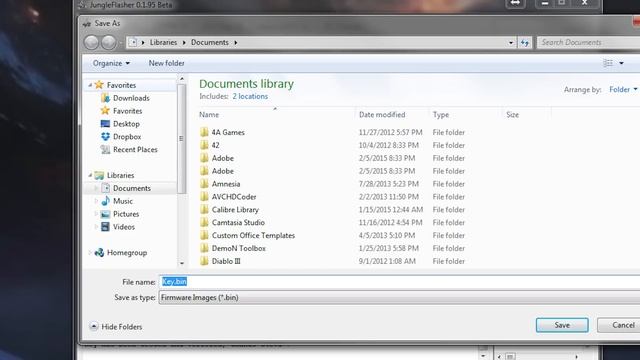Change the view layout icon
The width and height of the screenshot is (640, 360).
tap(608, 63)
